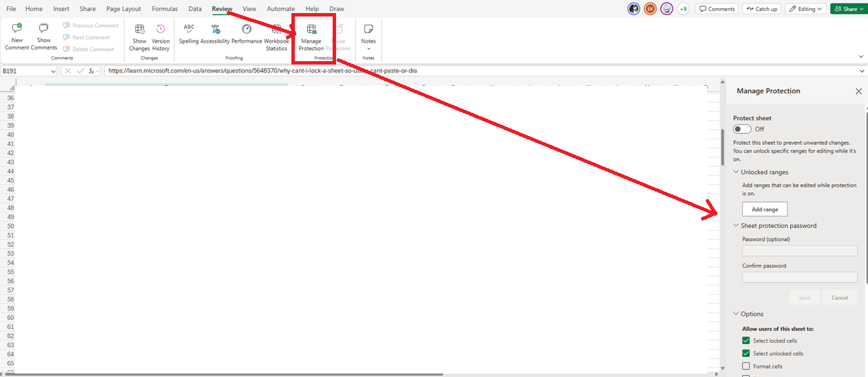Click the Confirm password field
Viewport: 868px width, 377px height.
(800, 277)
